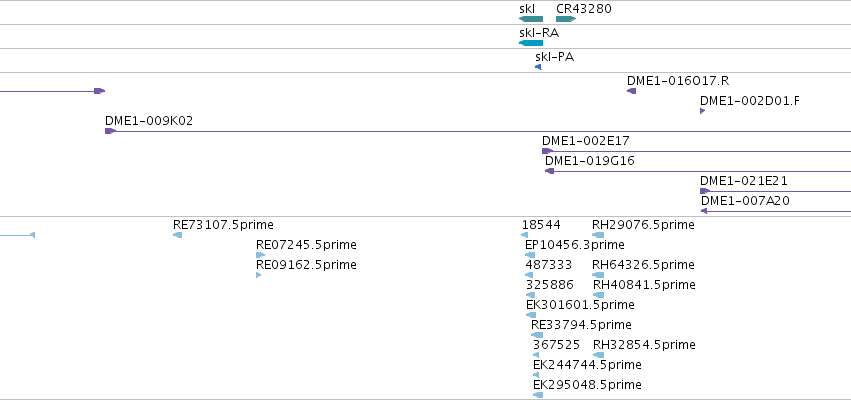The image size is (851, 400).
Task: Select the DME1-021E21 feature arrow
Action: 705,191
